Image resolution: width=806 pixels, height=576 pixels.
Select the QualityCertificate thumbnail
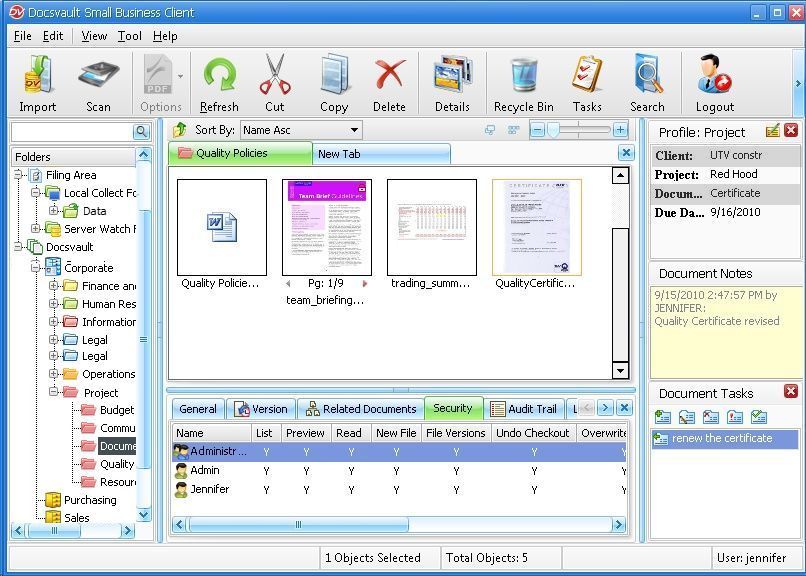click(536, 228)
